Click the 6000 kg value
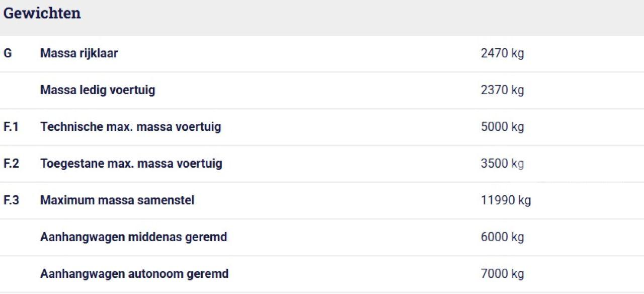Viewport: 644px width, 294px height. pos(502,237)
